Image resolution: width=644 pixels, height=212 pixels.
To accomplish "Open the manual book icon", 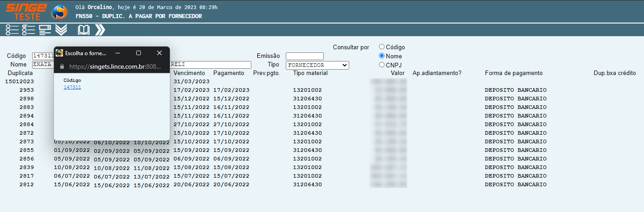I will click(84, 30).
